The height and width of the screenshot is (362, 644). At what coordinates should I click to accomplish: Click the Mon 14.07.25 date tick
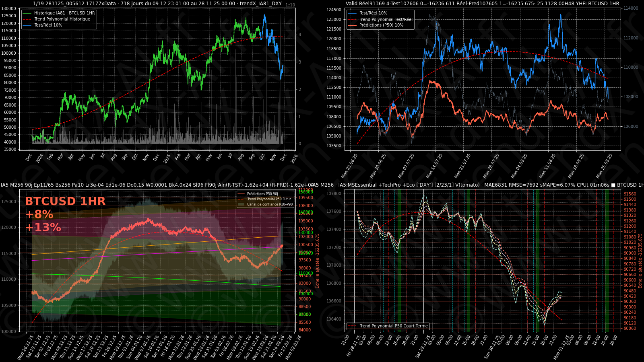tap(434, 166)
